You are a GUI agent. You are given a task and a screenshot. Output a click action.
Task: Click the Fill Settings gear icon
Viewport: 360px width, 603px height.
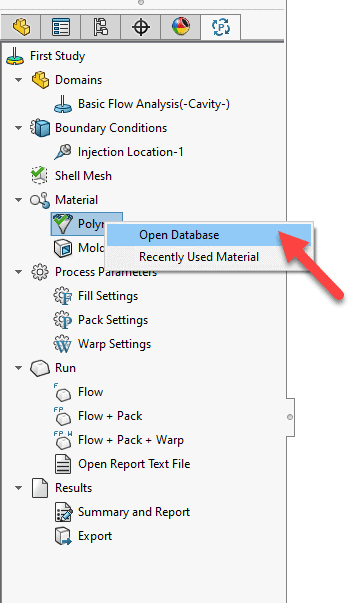63,296
